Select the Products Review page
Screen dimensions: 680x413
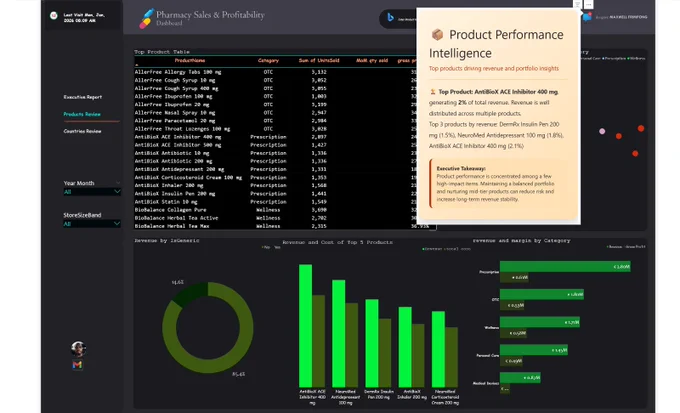click(x=82, y=114)
